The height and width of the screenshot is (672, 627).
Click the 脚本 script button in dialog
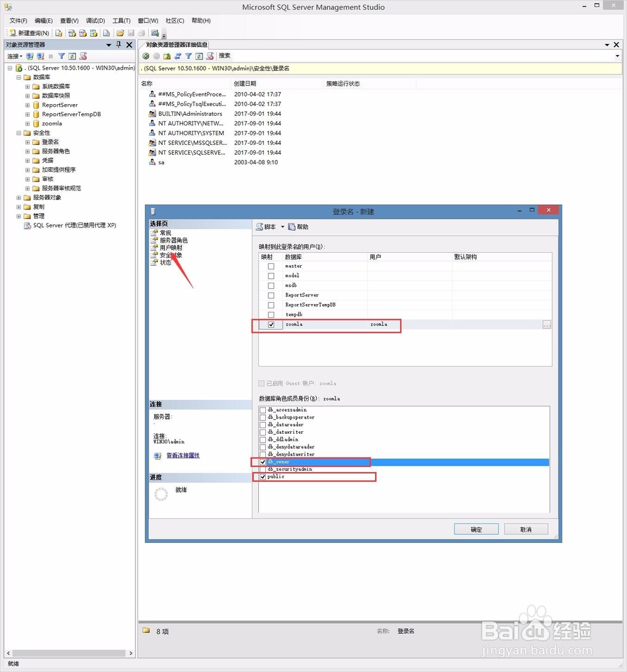[x=266, y=227]
